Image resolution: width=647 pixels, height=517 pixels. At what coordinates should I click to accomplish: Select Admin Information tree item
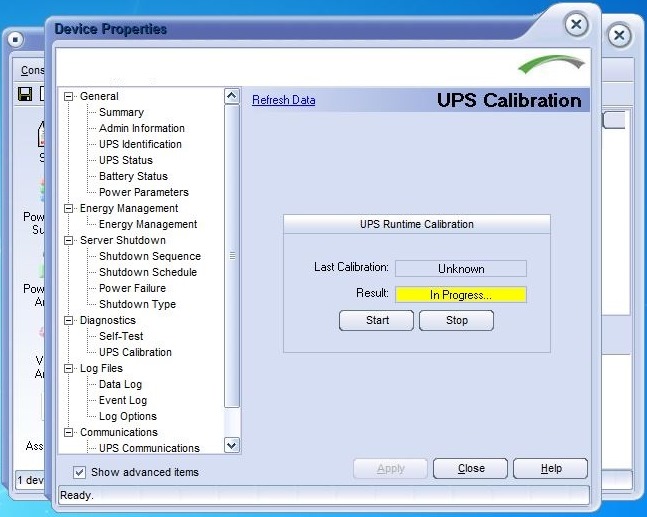tap(142, 128)
